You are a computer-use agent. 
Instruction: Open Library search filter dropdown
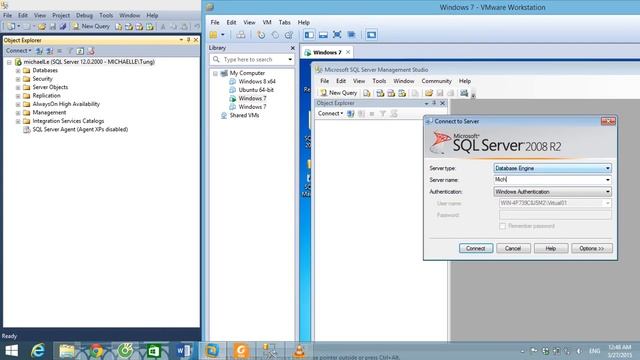pyautogui.click(x=290, y=60)
